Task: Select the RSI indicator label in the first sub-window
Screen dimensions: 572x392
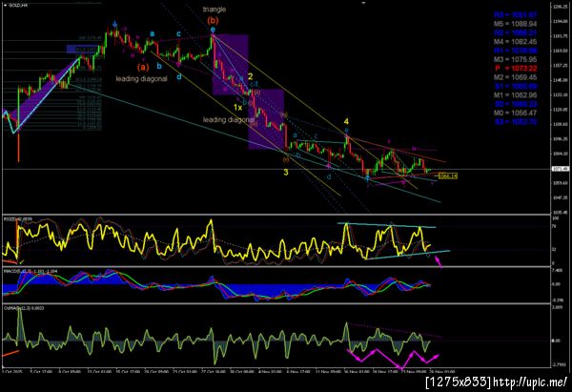Action: click(x=18, y=219)
